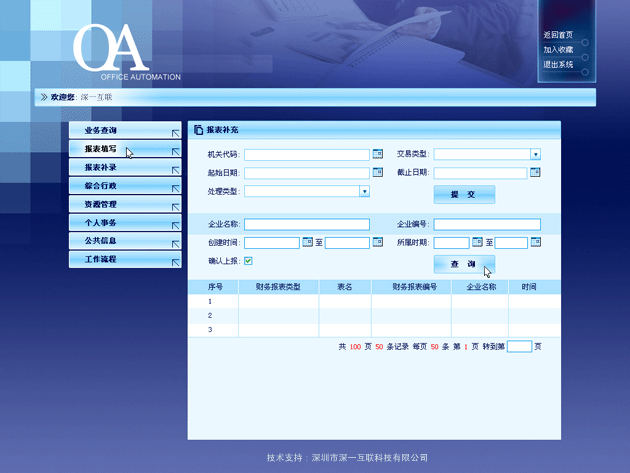Click the 企业名称 input field

pos(306,225)
